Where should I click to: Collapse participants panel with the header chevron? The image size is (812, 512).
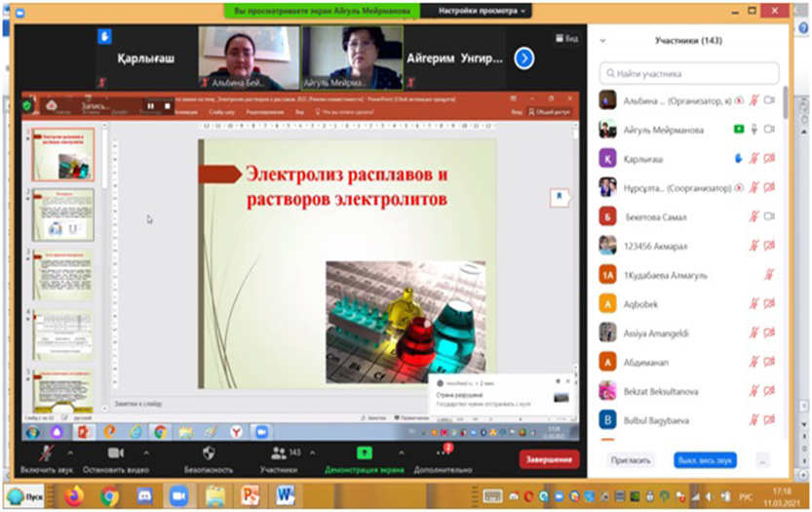click(x=602, y=40)
